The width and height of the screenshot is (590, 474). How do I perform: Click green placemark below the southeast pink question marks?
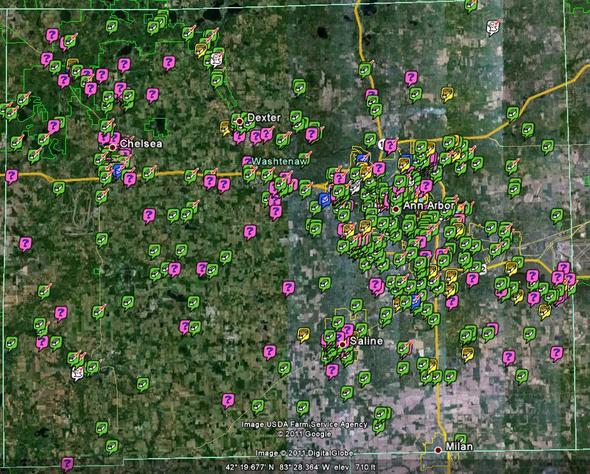tap(522, 376)
